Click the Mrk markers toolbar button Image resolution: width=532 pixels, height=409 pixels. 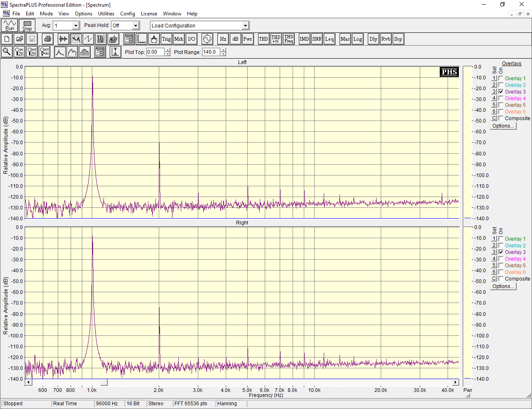pyautogui.click(x=179, y=39)
